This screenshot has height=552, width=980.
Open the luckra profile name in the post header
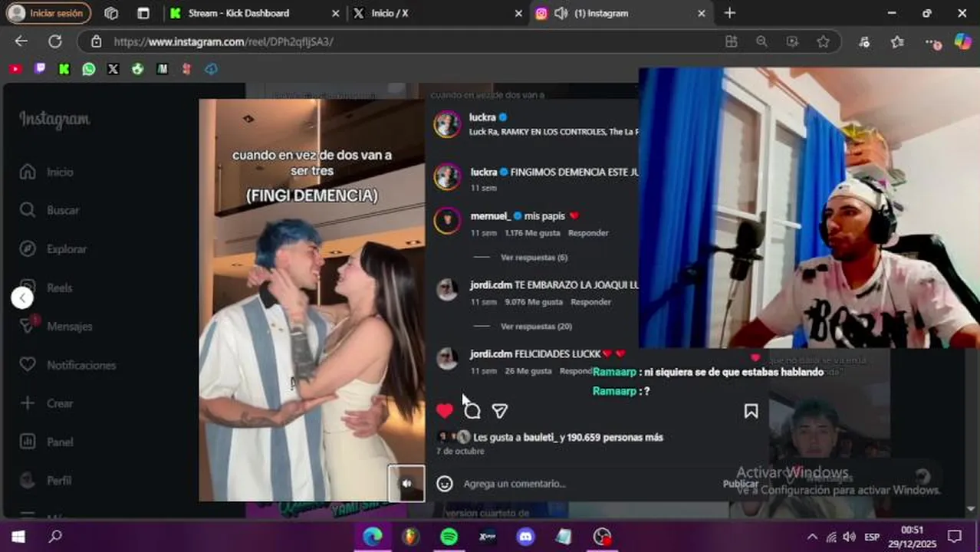click(x=482, y=117)
